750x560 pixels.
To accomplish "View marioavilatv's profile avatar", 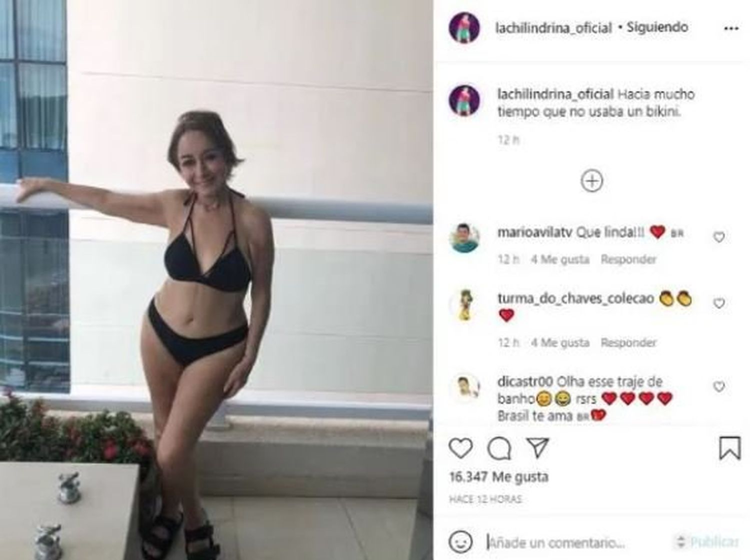I will click(x=465, y=237).
